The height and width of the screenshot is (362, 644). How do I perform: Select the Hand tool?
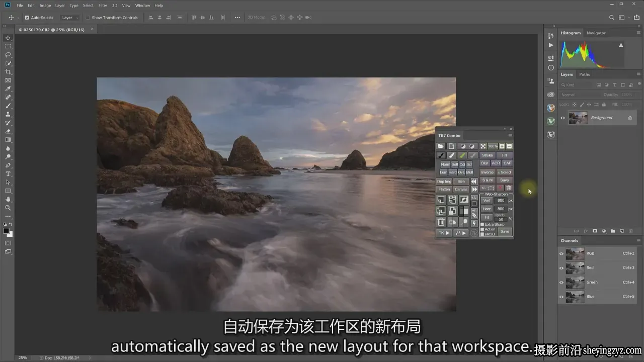pos(8,200)
